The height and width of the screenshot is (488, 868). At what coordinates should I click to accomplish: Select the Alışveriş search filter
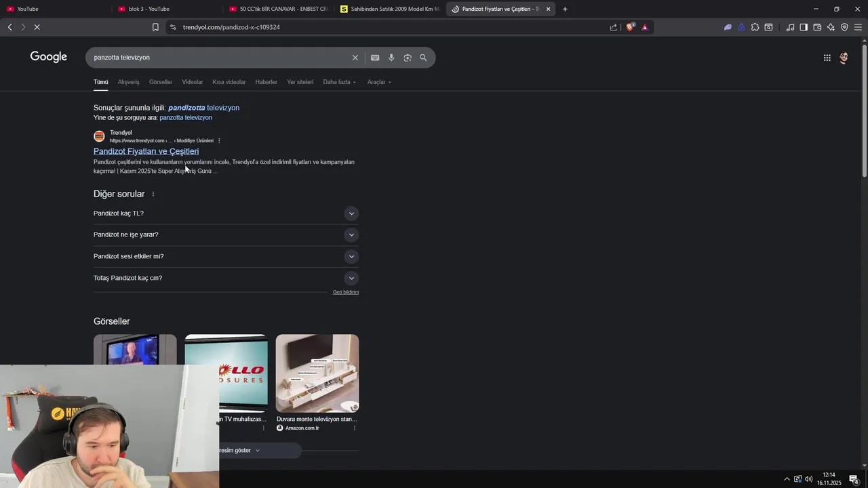point(128,82)
